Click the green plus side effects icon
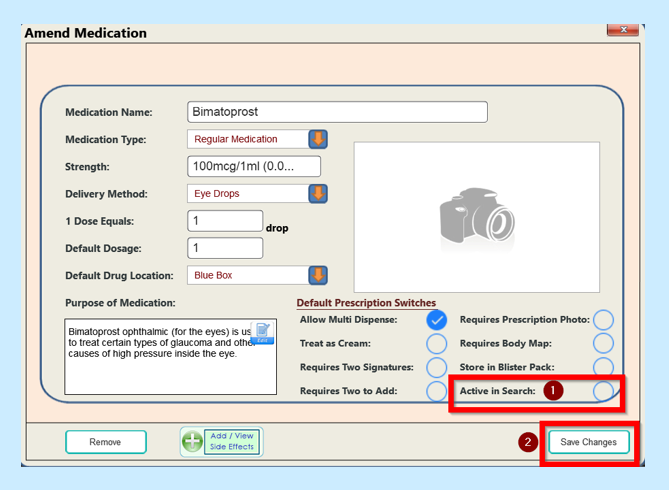This screenshot has width=669, height=490. click(x=192, y=442)
